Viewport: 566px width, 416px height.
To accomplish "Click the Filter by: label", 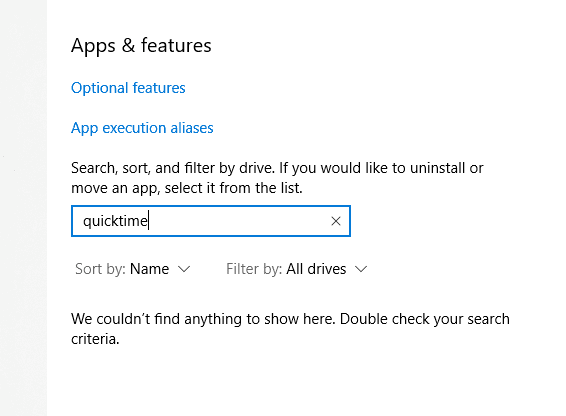I will (254, 269).
